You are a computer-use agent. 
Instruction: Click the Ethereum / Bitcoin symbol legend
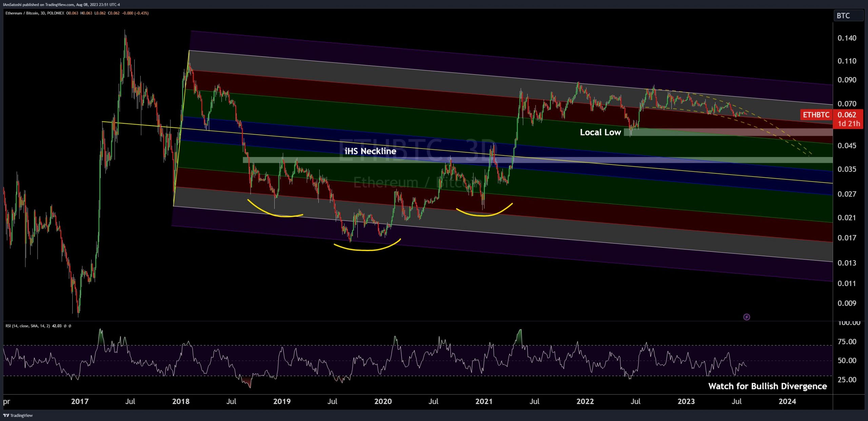click(x=22, y=13)
